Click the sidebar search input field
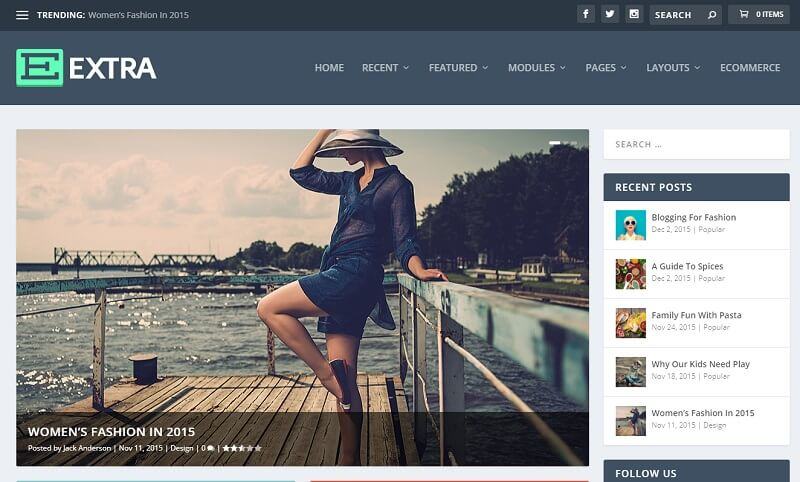Screen dimensions: 800x482 [x=696, y=144]
